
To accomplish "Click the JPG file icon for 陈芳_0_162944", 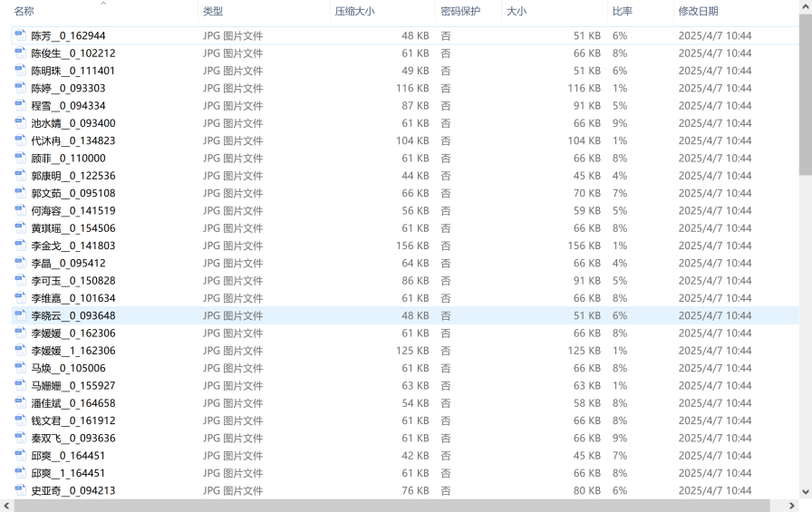I will point(20,35).
